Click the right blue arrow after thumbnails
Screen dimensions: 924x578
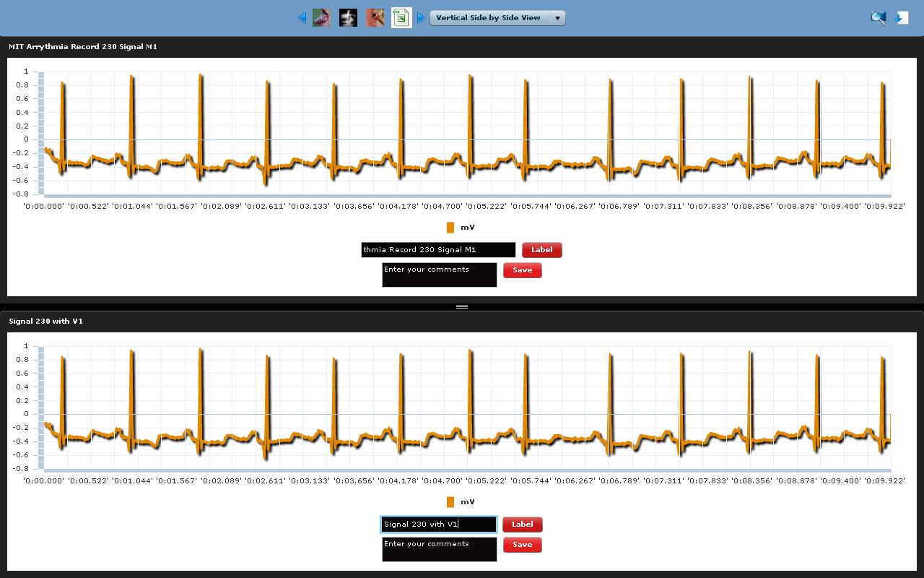pos(421,18)
